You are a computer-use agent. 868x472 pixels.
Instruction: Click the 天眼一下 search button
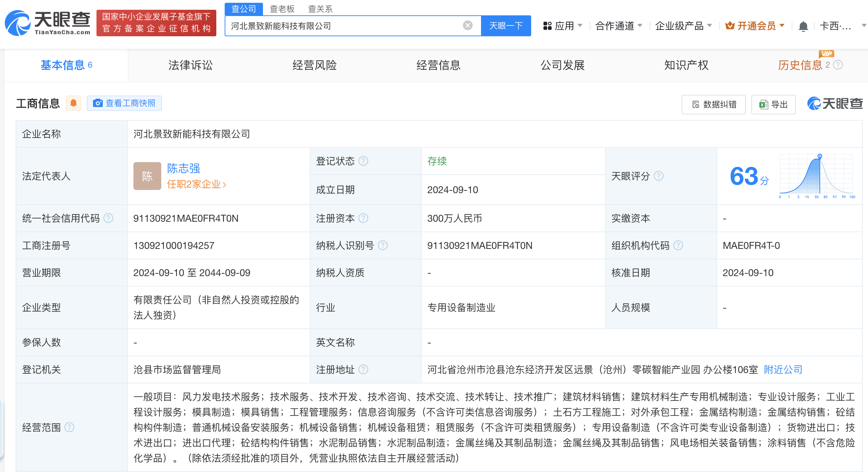[x=506, y=25]
